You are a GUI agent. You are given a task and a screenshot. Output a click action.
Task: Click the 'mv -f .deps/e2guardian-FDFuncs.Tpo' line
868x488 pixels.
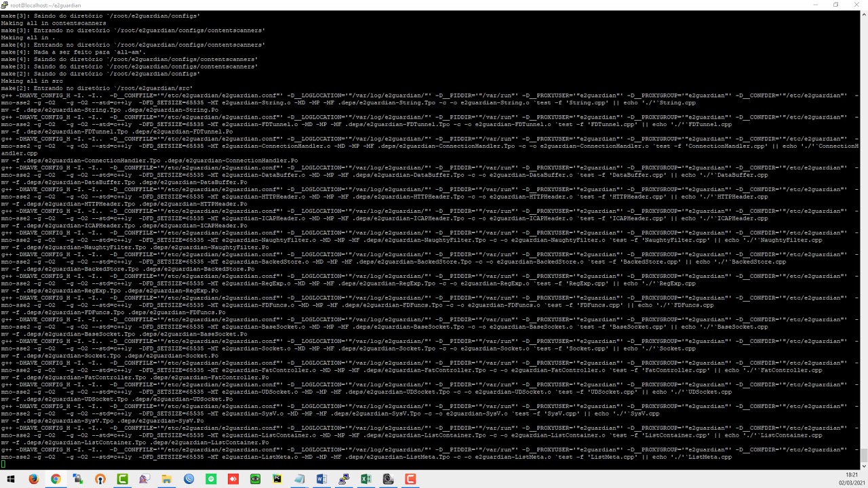(x=113, y=312)
